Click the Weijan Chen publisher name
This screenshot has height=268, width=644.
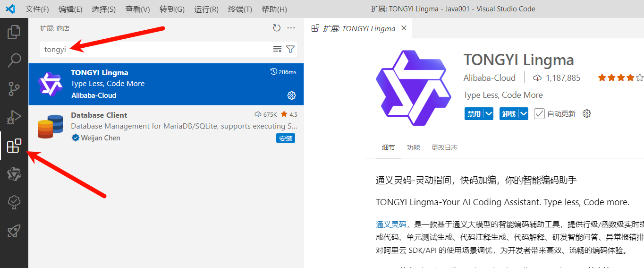tap(101, 138)
